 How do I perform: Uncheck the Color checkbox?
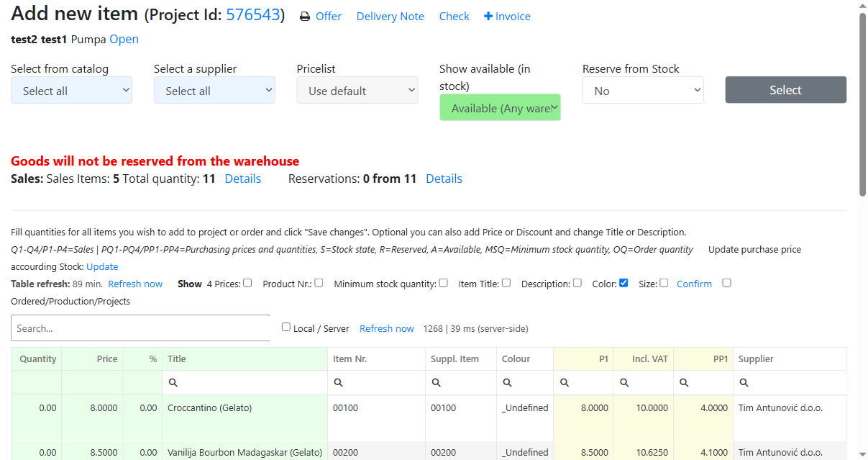point(623,283)
